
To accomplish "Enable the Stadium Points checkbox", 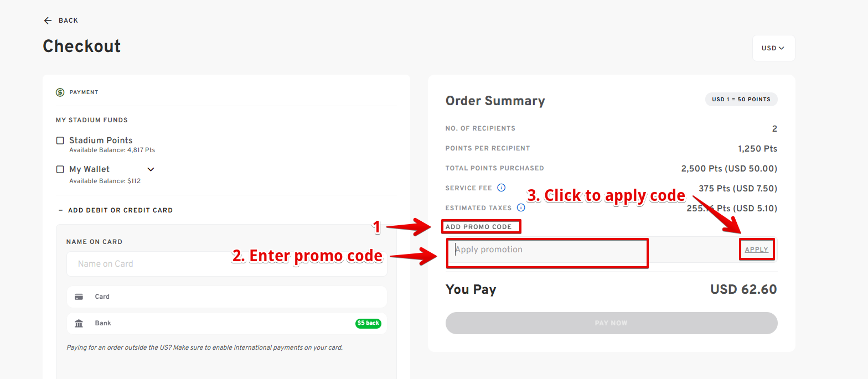I will pyautogui.click(x=60, y=141).
